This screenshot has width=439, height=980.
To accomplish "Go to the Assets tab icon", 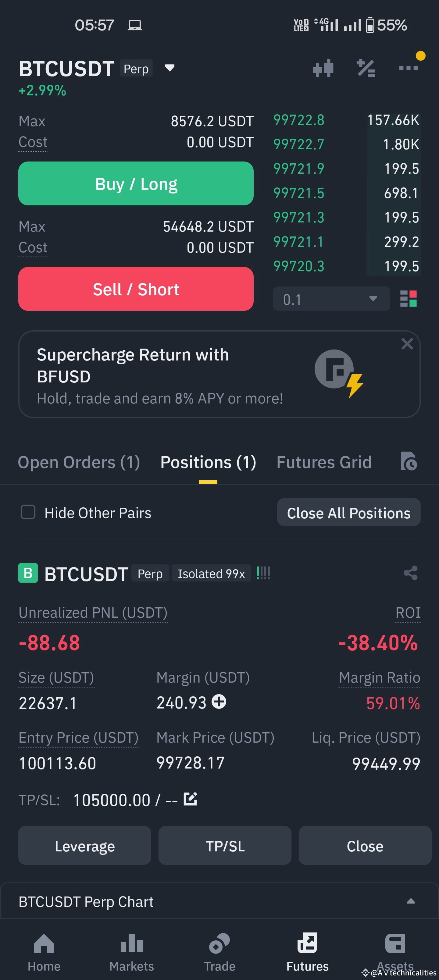I will coord(395,943).
